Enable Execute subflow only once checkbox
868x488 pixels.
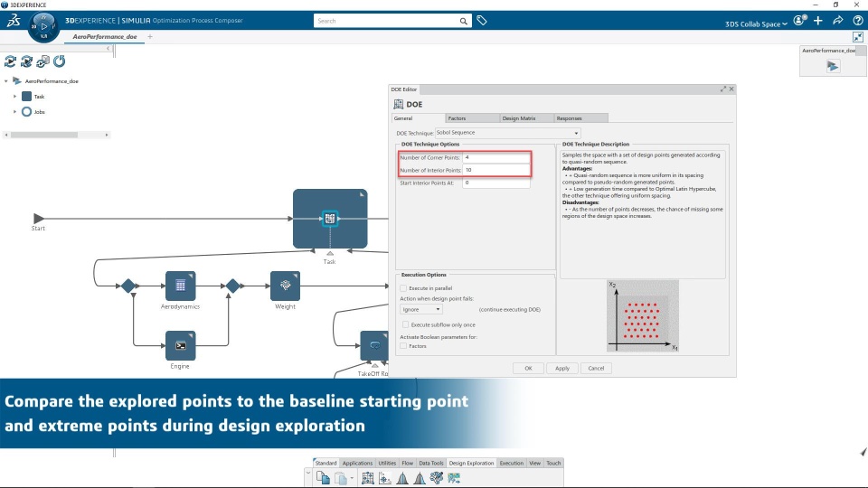click(x=406, y=324)
